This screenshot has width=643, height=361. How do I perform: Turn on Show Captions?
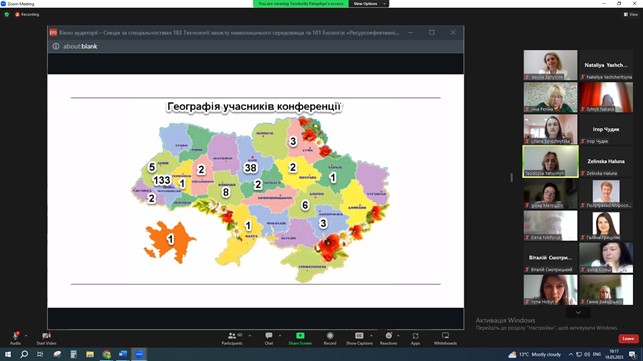pyautogui.click(x=359, y=338)
